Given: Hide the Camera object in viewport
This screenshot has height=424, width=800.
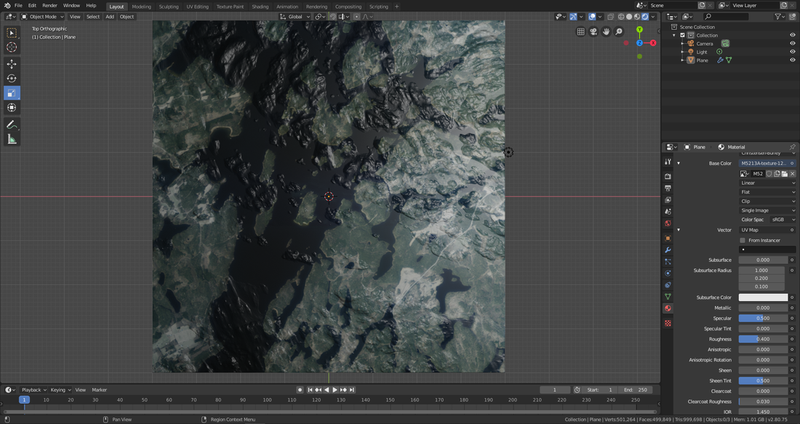Looking at the screenshot, I should (x=792, y=43).
